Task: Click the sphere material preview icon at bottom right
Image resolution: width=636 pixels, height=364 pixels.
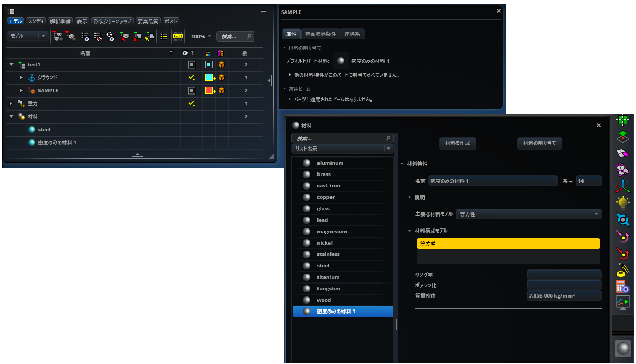Action: [x=623, y=348]
